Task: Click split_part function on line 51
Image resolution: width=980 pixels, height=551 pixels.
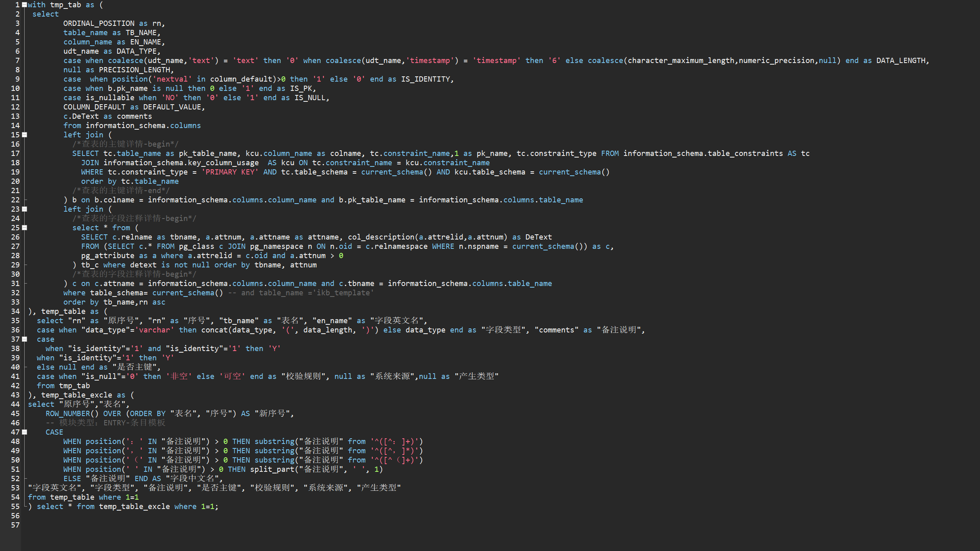Action: (272, 469)
